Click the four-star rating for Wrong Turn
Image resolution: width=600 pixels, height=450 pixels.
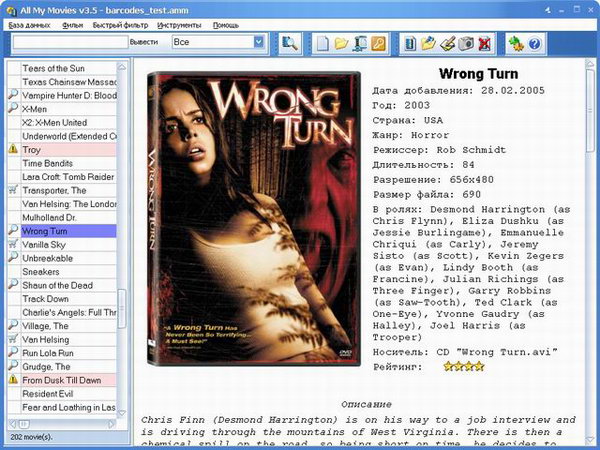tap(463, 367)
